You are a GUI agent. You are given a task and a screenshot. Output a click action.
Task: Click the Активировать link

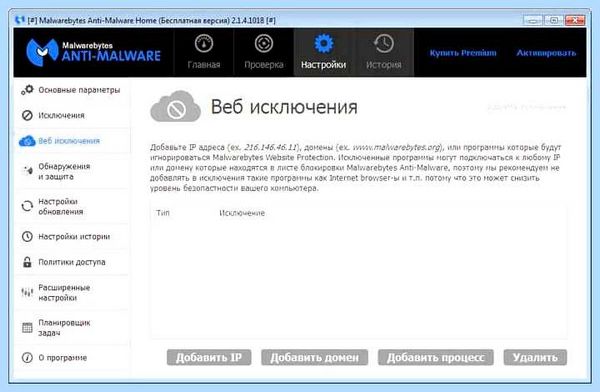(546, 53)
